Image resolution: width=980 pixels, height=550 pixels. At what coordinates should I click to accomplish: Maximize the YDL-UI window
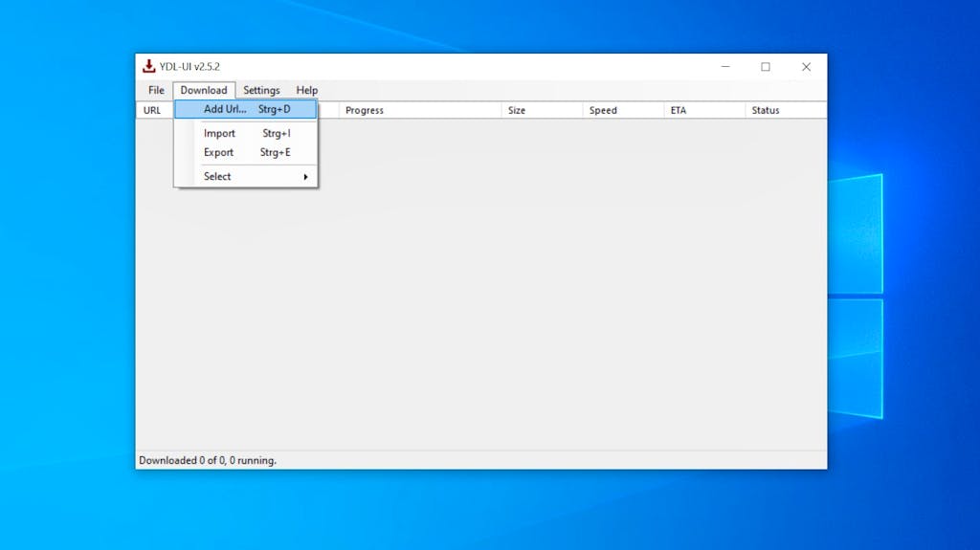click(x=766, y=66)
